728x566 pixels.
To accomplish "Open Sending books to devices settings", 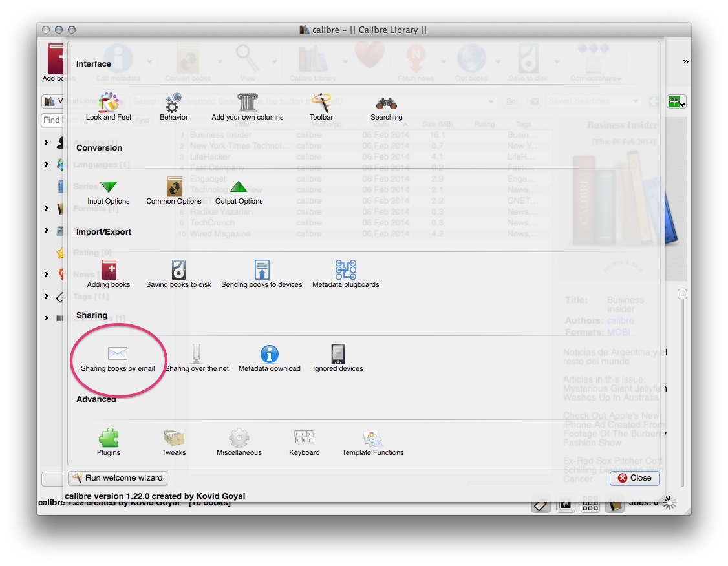I will [x=261, y=274].
